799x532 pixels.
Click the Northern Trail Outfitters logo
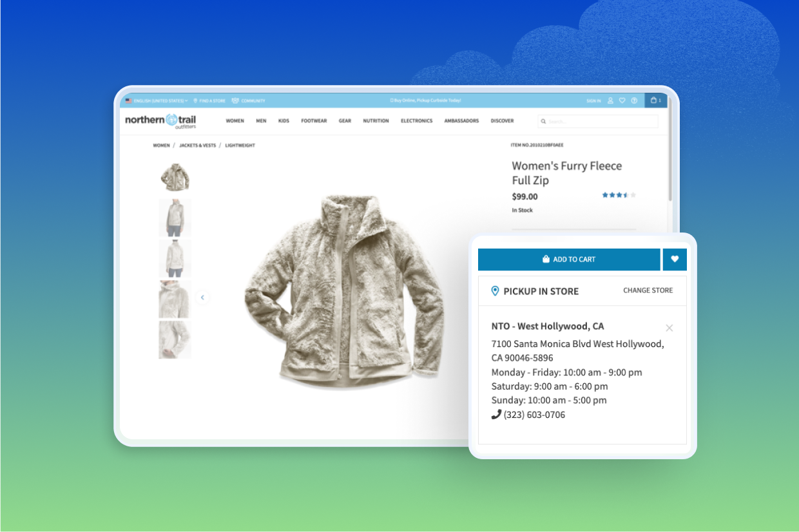pyautogui.click(x=160, y=120)
